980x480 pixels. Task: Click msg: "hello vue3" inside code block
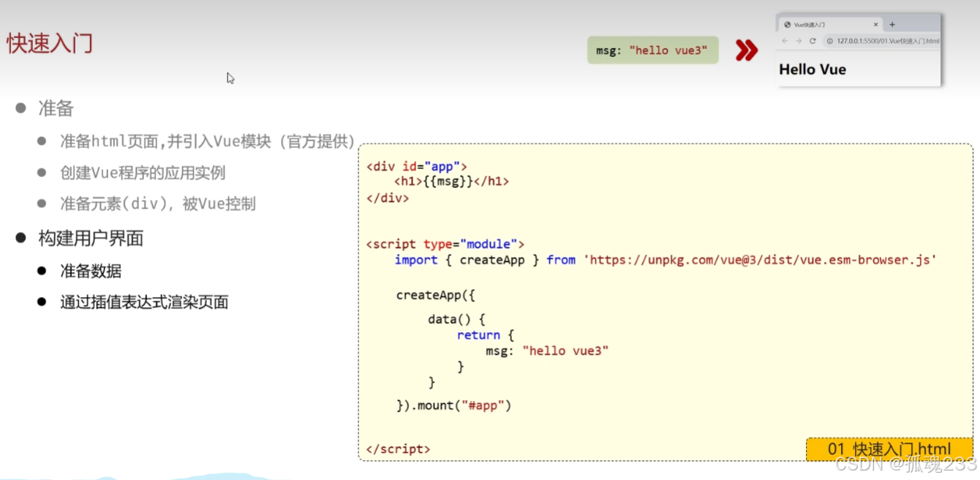tap(547, 351)
